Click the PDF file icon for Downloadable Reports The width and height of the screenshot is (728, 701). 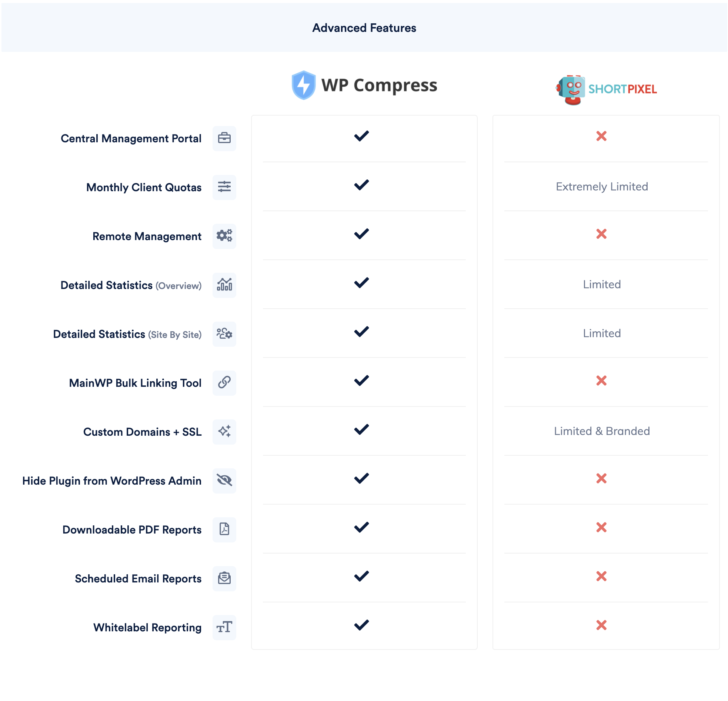[x=224, y=529]
